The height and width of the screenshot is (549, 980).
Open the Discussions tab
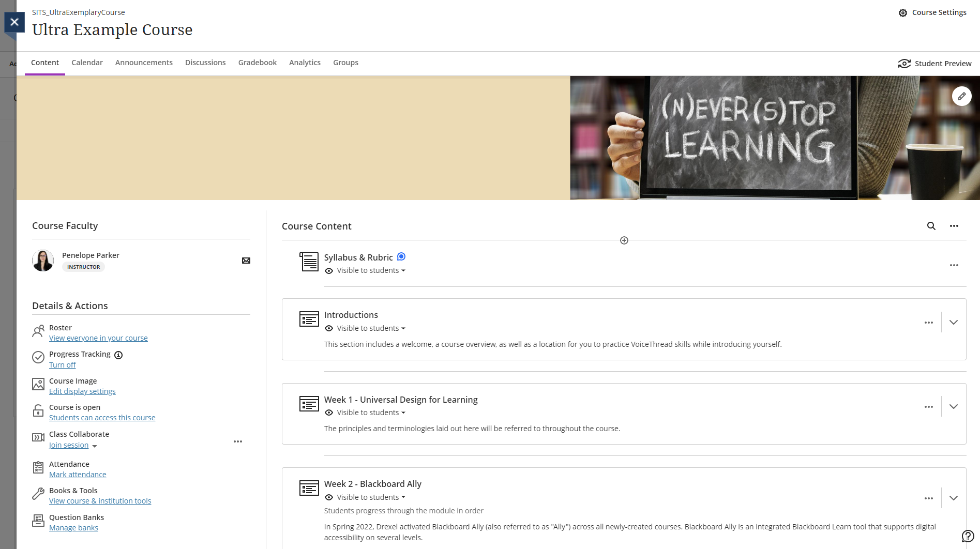click(x=205, y=63)
